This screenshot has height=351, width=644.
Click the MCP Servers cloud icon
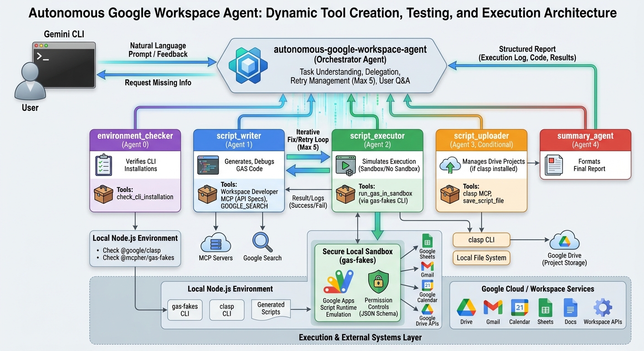(x=215, y=242)
